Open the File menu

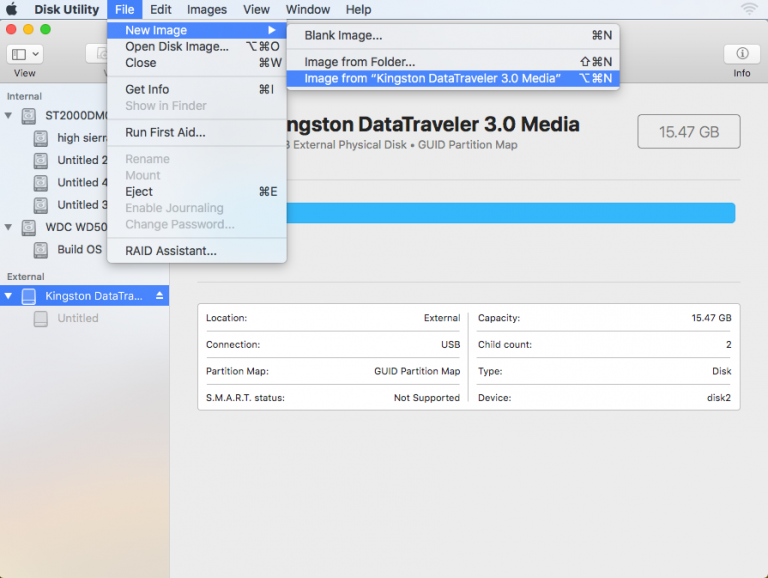coord(124,9)
